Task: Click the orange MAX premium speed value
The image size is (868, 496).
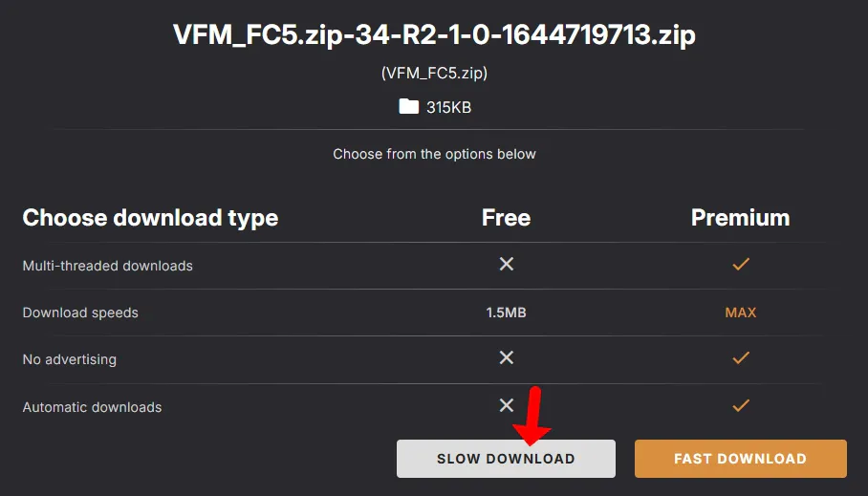Action: [740, 313]
